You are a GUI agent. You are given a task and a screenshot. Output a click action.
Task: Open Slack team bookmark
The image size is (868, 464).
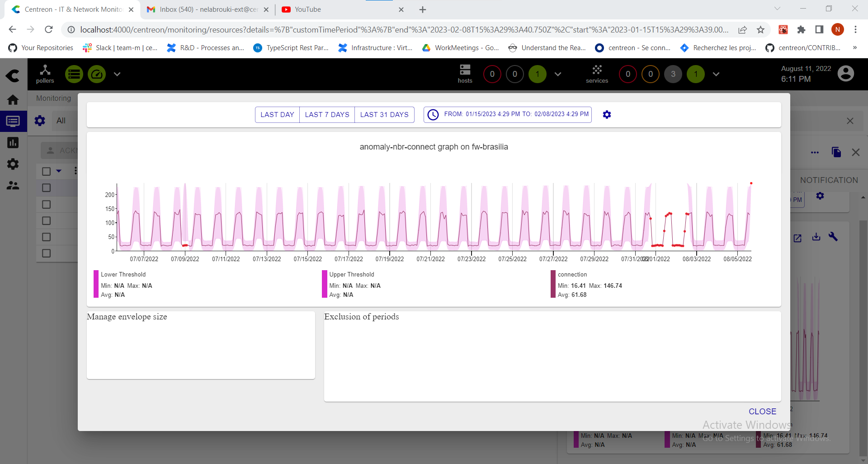pos(120,48)
